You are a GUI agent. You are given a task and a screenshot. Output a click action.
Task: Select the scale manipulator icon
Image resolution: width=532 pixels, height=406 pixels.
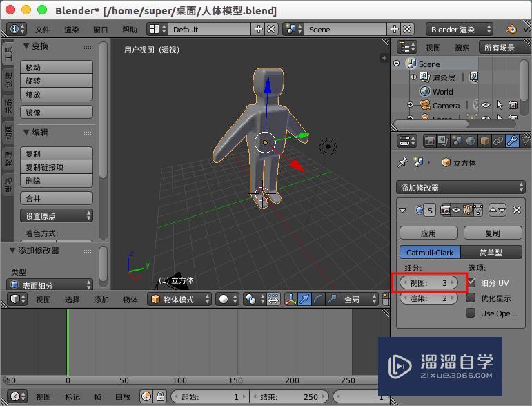[331, 299]
